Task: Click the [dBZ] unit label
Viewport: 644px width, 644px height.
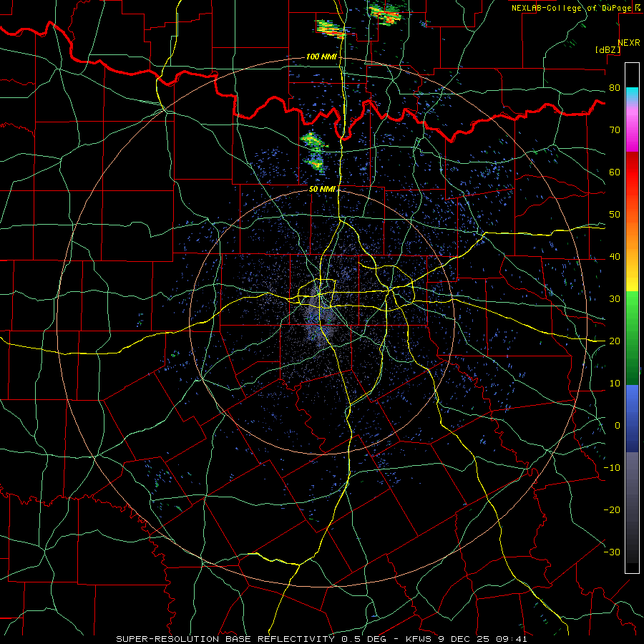Action: click(x=608, y=49)
